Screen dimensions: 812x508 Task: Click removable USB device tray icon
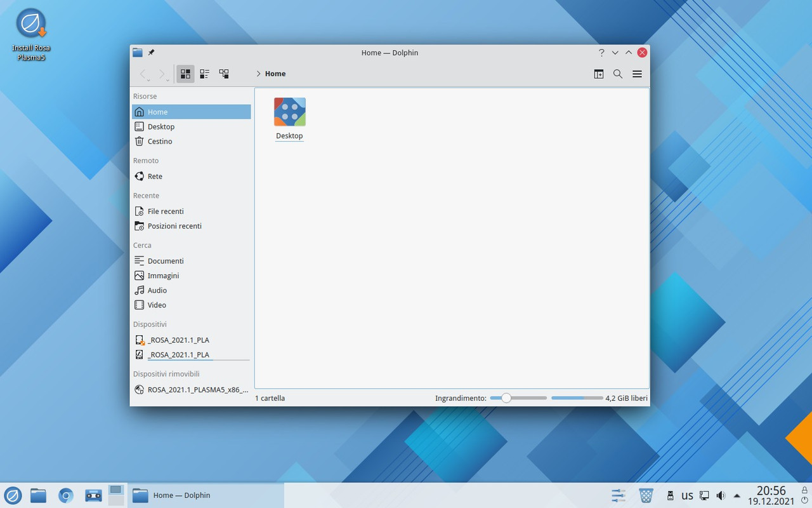pos(671,495)
